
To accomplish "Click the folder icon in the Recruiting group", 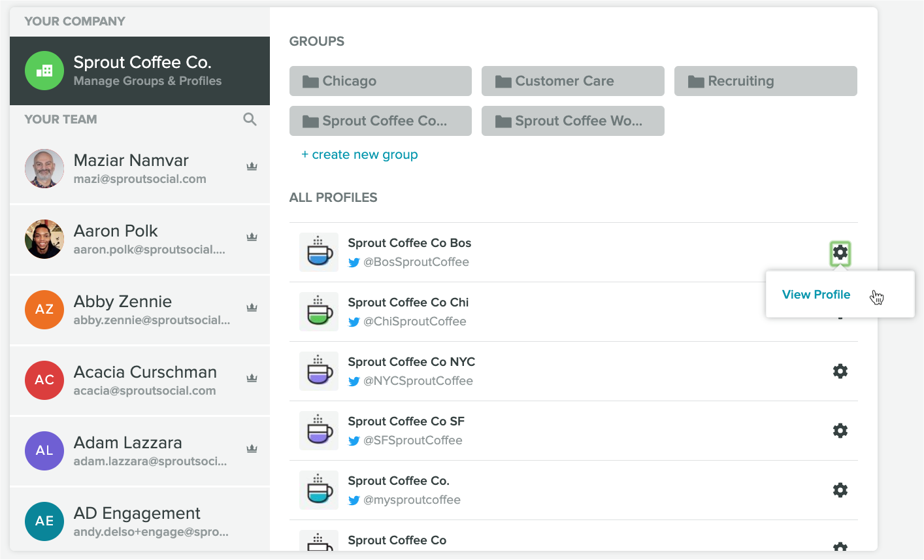I will 697,82.
